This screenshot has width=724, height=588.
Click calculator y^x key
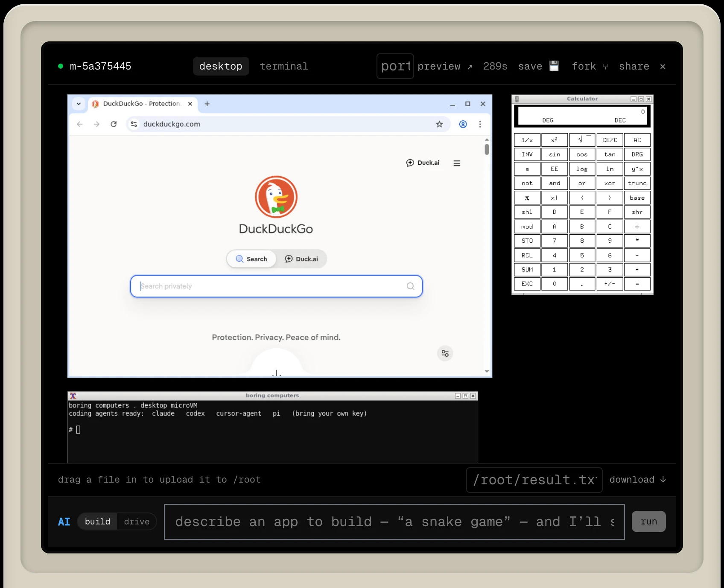pos(637,169)
